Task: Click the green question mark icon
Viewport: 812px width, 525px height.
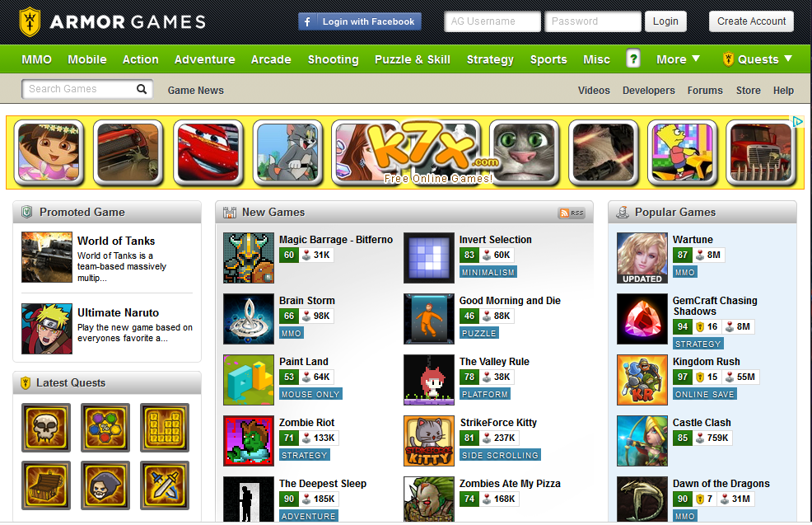Action: [x=632, y=59]
